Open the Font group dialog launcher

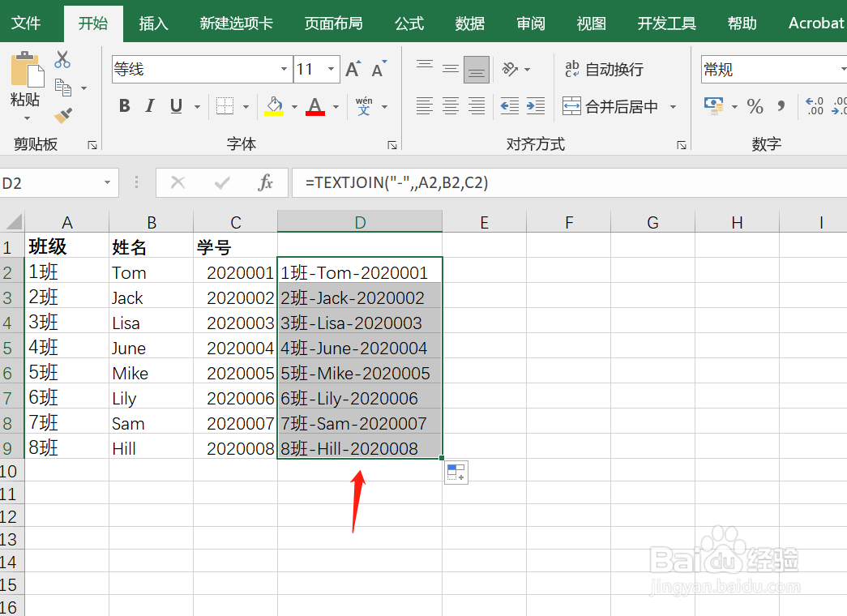click(x=392, y=144)
